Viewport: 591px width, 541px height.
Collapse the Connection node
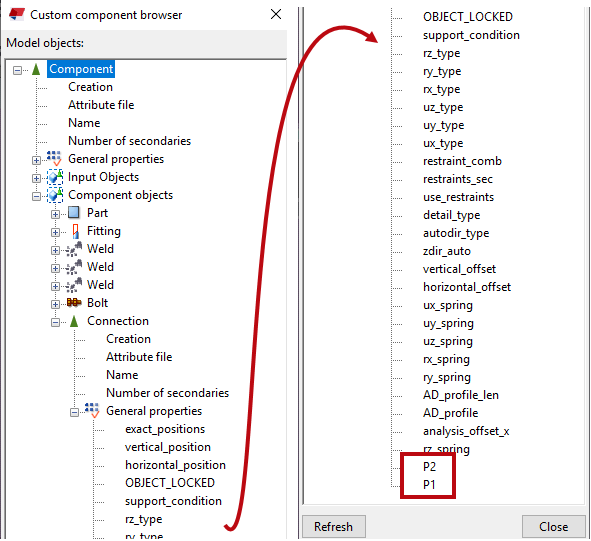[x=55, y=322]
